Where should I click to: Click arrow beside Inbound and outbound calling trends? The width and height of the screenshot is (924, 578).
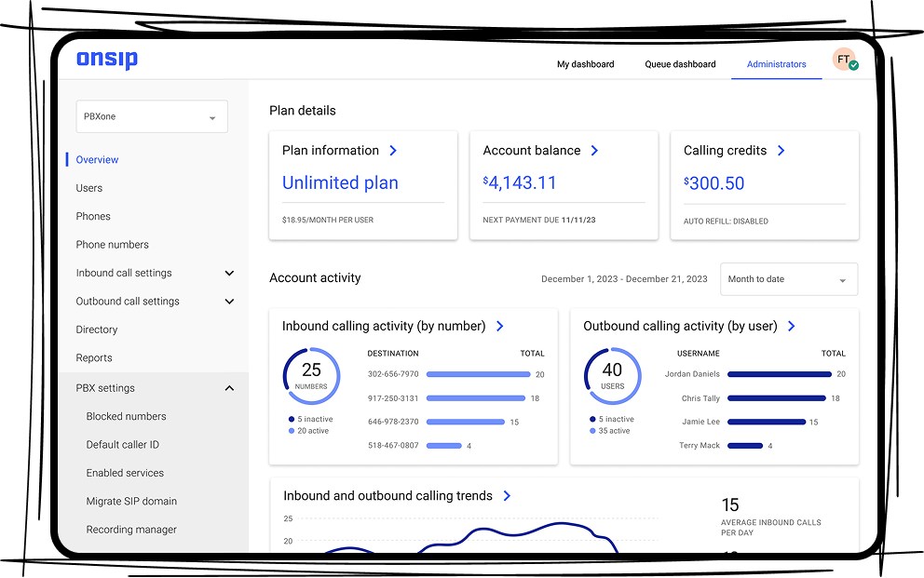(x=507, y=496)
